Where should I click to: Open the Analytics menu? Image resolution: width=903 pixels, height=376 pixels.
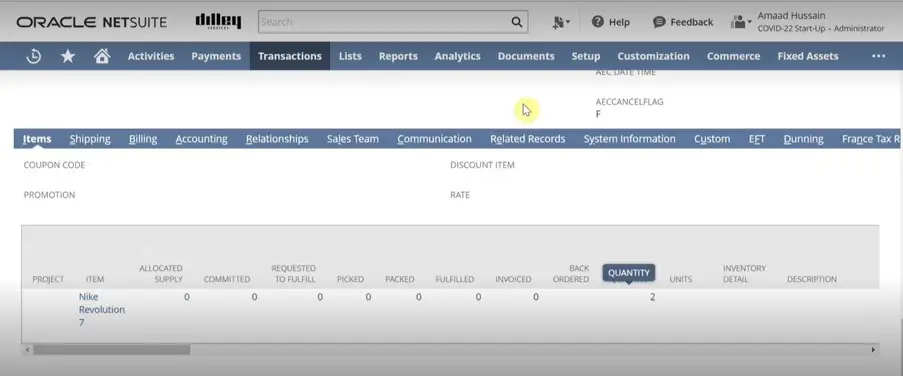(x=457, y=56)
